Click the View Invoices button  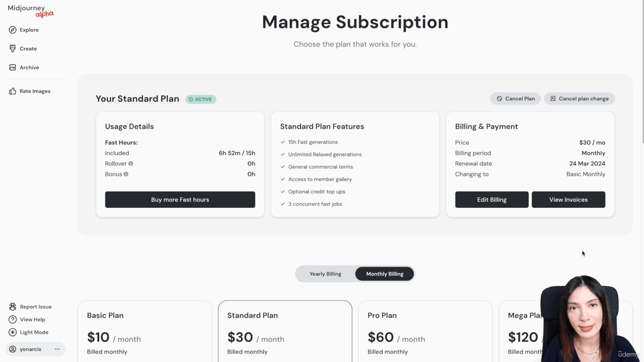click(x=569, y=200)
